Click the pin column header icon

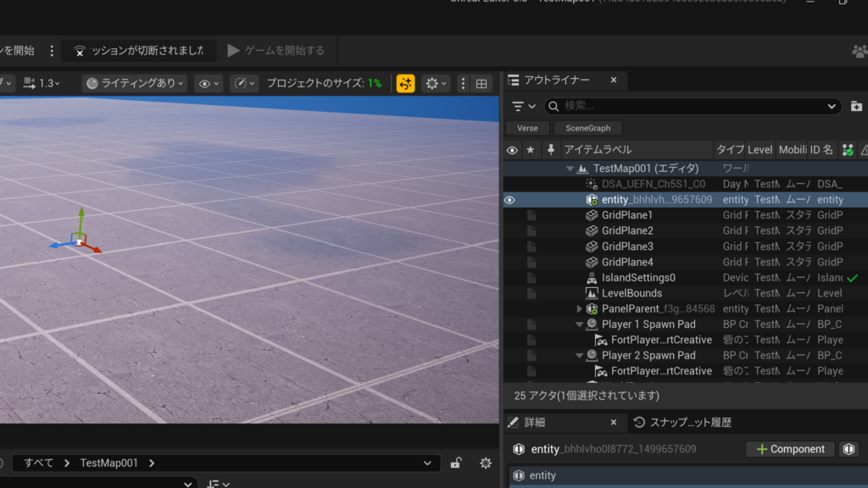click(551, 150)
